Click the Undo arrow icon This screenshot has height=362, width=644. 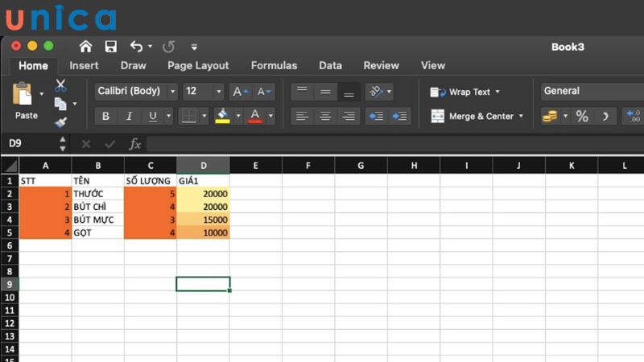pos(136,47)
